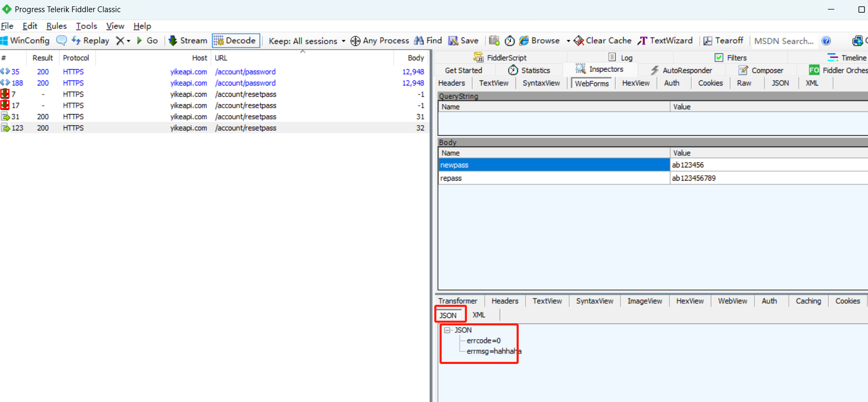Open the Edit menu
Viewport: 868px width, 402px height.
pyautogui.click(x=30, y=26)
